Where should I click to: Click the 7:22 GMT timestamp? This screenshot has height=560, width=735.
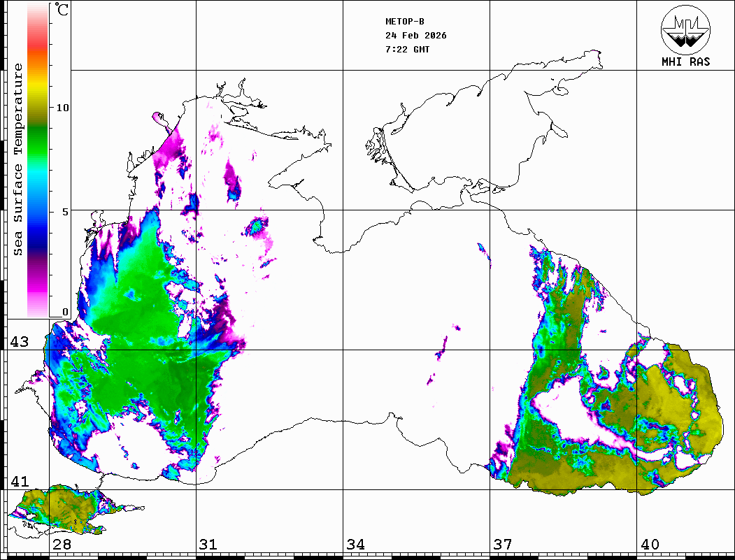(x=407, y=50)
